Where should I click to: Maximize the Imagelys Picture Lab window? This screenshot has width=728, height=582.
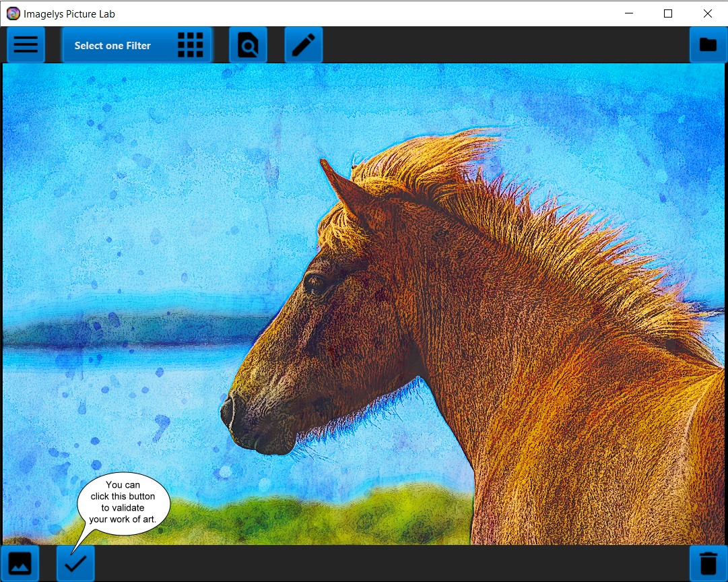pos(668,13)
